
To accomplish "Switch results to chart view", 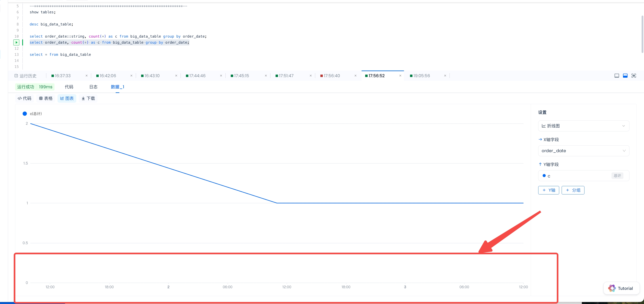I will coord(67,98).
